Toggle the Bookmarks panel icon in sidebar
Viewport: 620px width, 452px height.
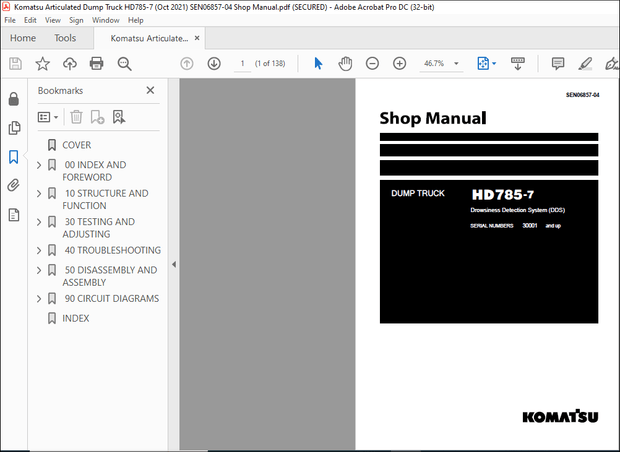click(x=14, y=157)
